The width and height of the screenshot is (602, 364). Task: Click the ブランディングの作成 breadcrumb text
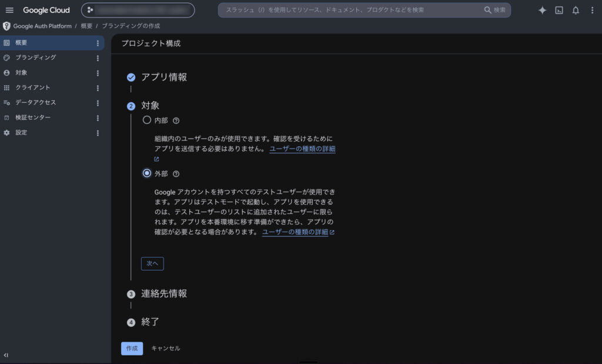[131, 26]
